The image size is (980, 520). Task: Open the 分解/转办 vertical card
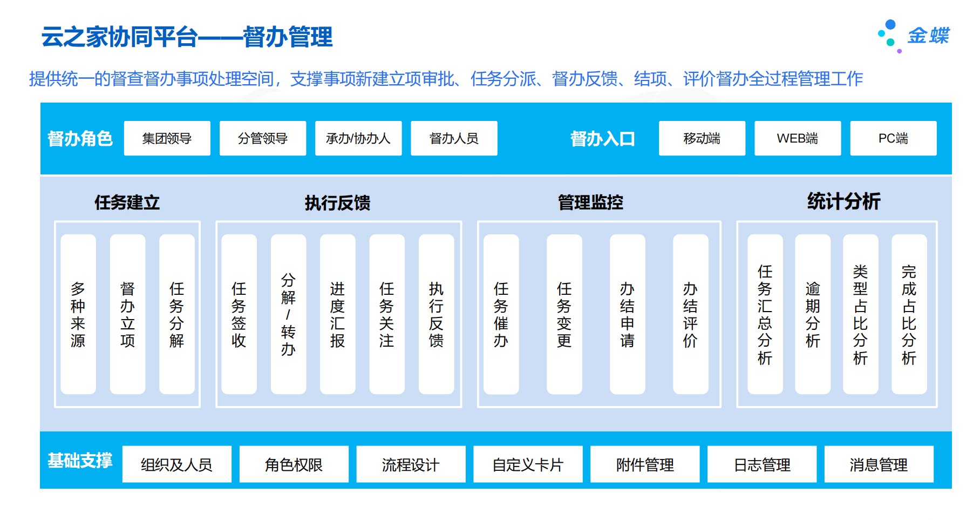pyautogui.click(x=288, y=314)
